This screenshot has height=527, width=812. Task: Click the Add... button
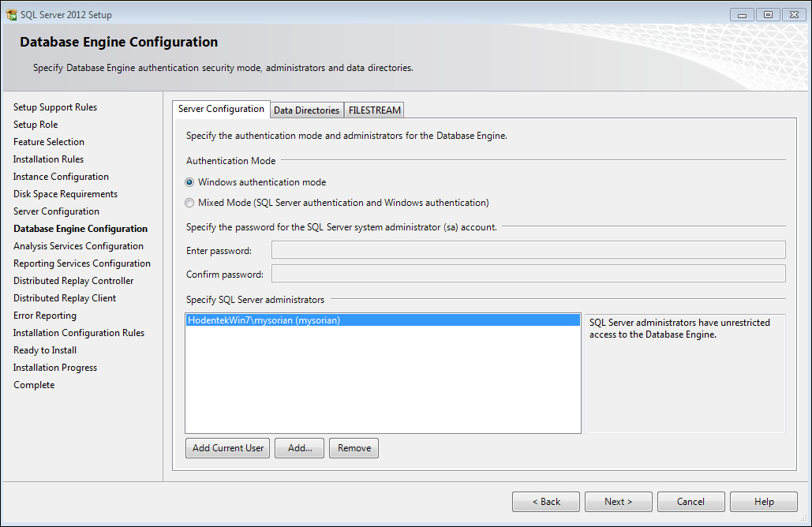coord(300,448)
